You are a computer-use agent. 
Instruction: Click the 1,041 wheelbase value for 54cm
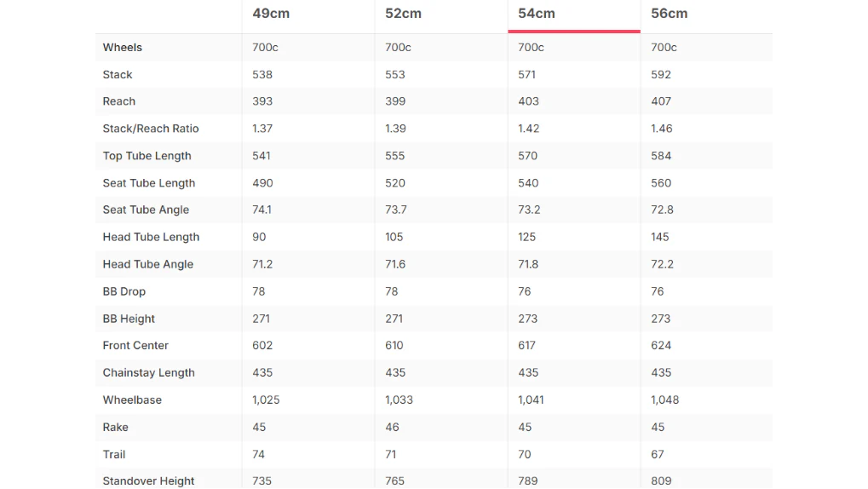pyautogui.click(x=531, y=400)
